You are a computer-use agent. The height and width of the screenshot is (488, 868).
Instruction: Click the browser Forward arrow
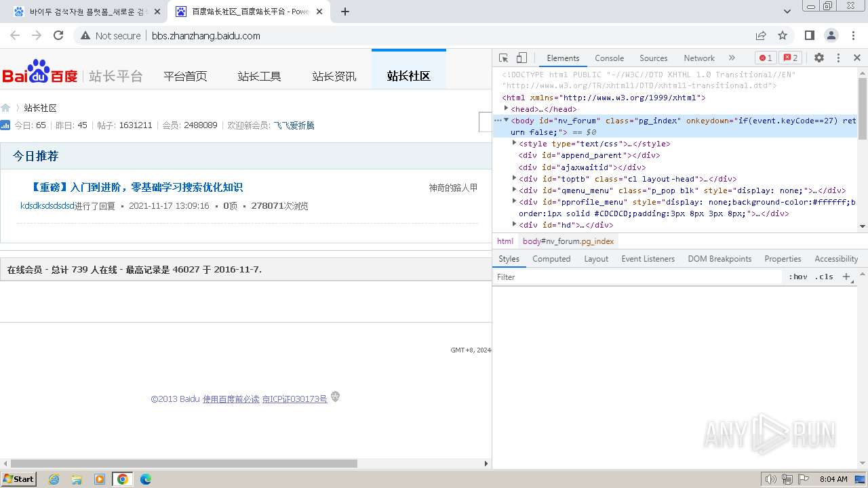click(x=37, y=36)
